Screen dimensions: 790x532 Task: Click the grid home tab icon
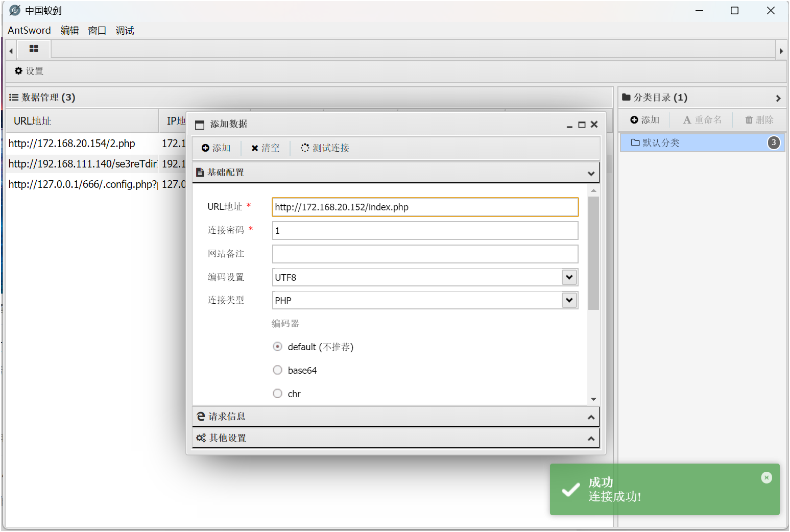[34, 49]
